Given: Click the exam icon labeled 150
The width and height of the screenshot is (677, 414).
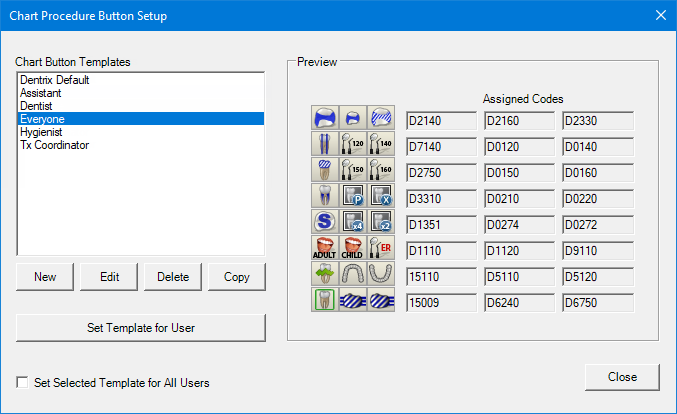Looking at the screenshot, I should 353,169.
